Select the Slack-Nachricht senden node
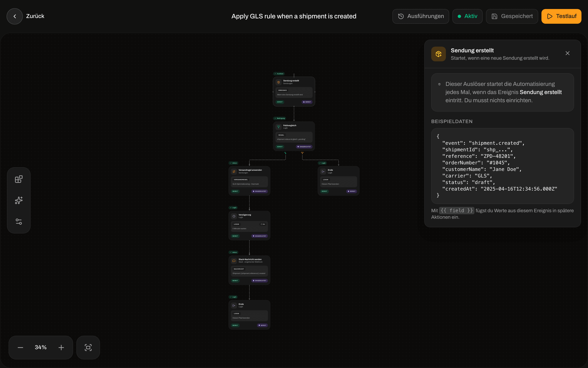 pos(249,270)
